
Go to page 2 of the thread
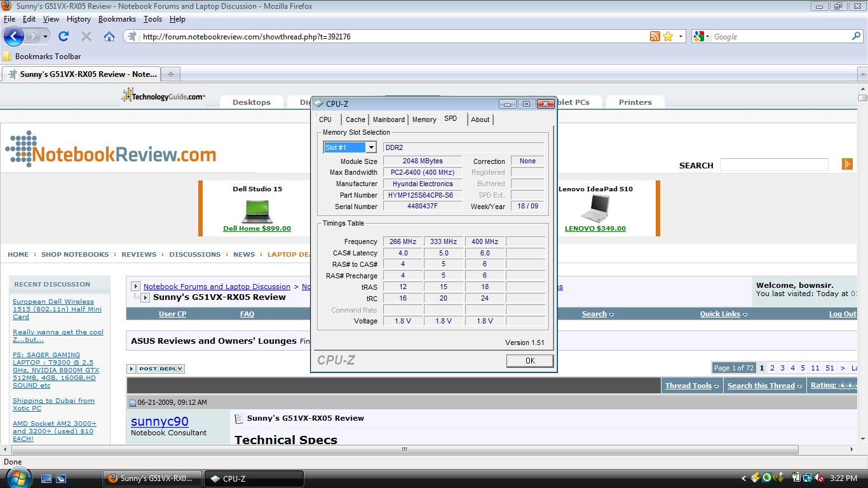point(772,368)
